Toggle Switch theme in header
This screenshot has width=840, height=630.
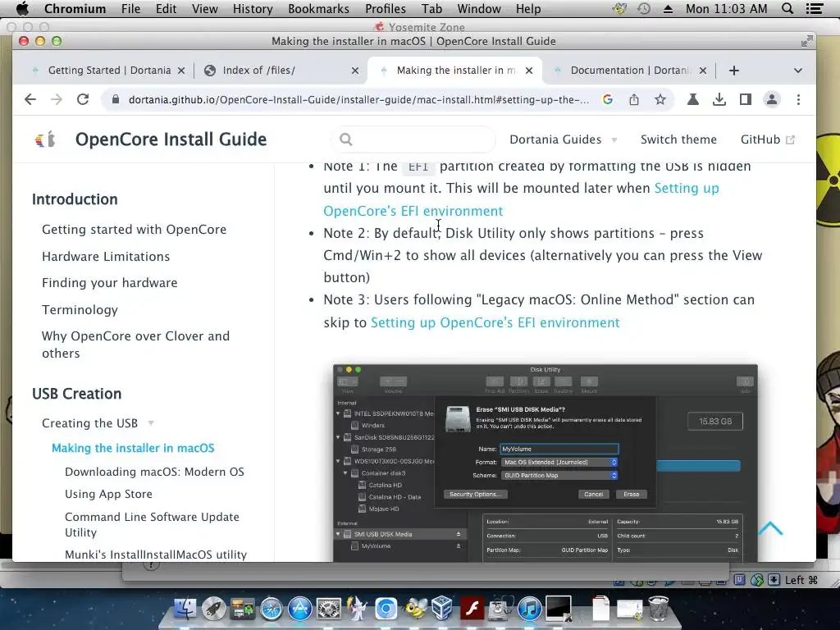pyautogui.click(x=678, y=139)
